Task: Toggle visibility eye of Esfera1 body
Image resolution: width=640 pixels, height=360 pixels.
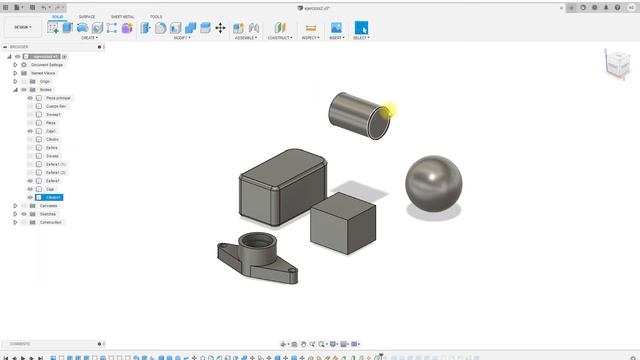Action: coord(30,181)
